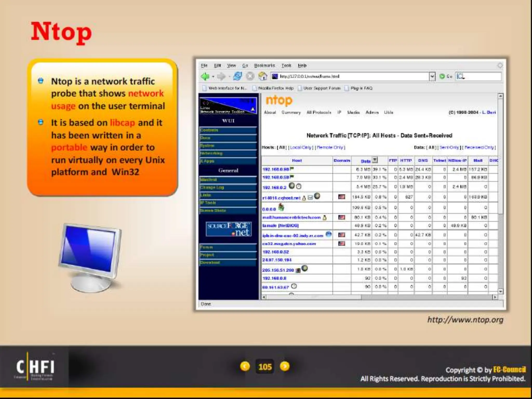Click the ntop Utils tab
532x399 pixels.
coord(389,112)
